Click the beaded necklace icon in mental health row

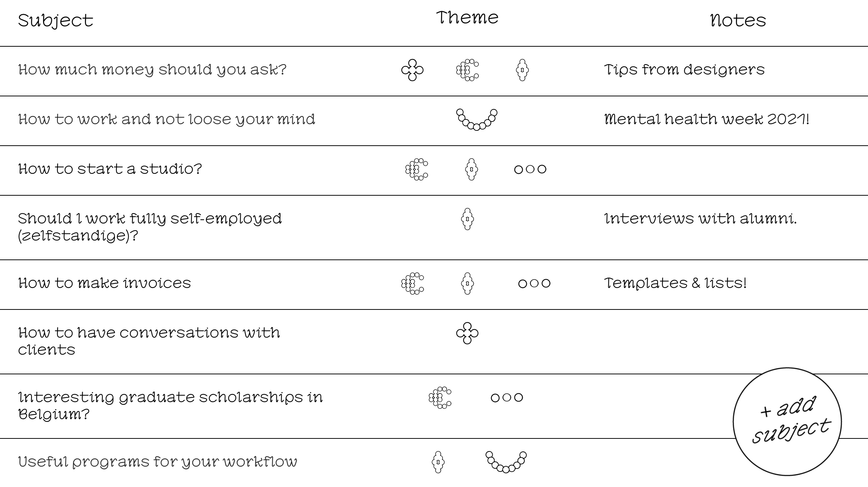(476, 119)
